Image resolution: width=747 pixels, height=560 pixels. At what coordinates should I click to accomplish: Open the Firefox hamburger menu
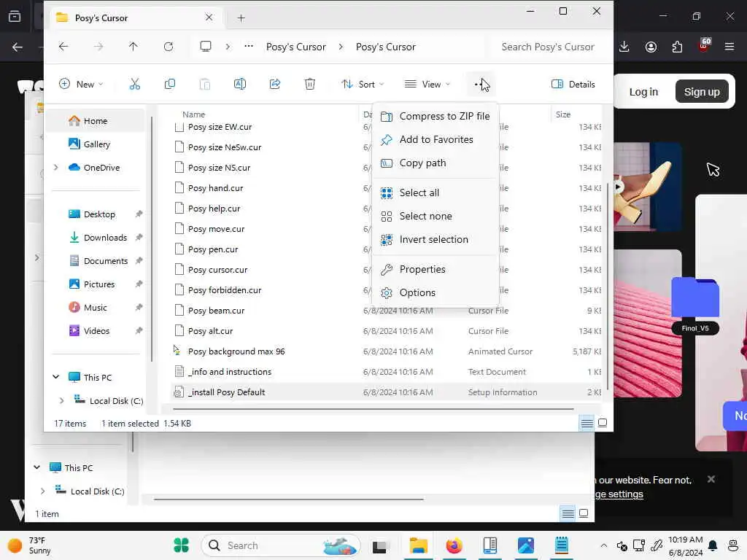pyautogui.click(x=729, y=47)
